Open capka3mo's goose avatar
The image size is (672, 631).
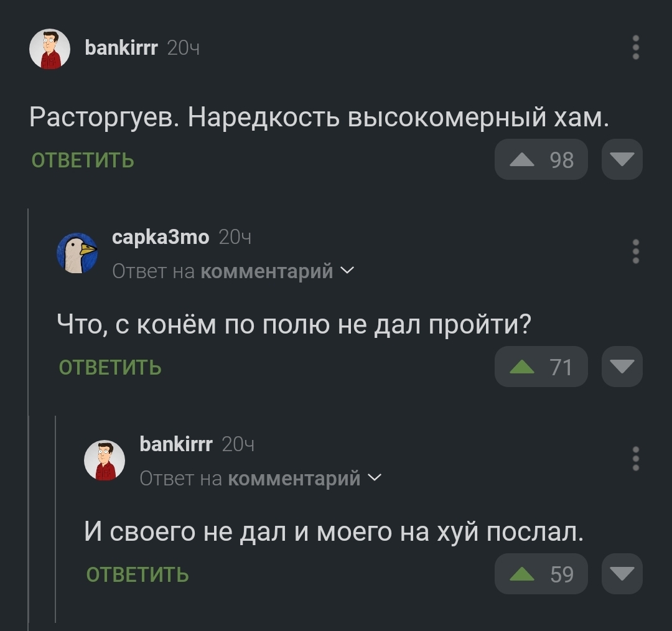pos(77,253)
